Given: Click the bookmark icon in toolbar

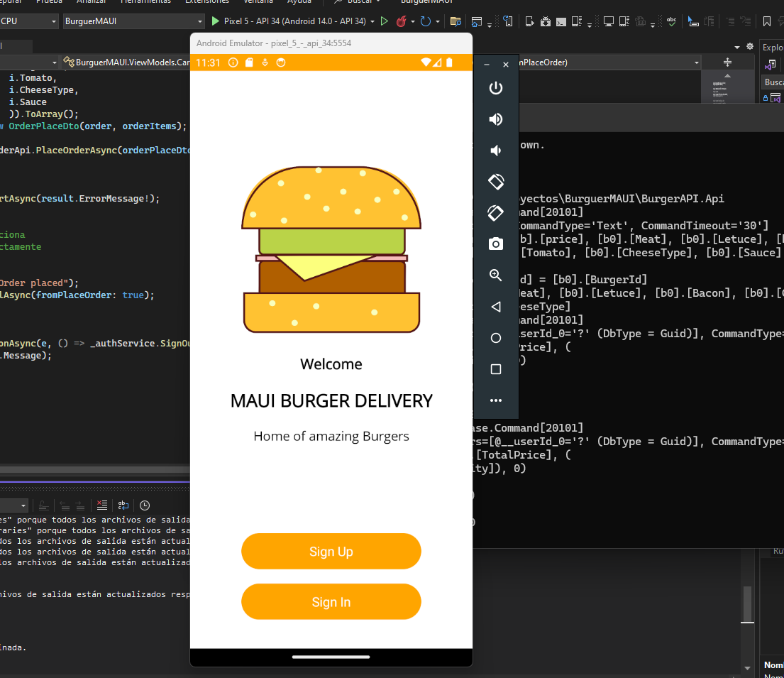Looking at the screenshot, I should (x=766, y=21).
